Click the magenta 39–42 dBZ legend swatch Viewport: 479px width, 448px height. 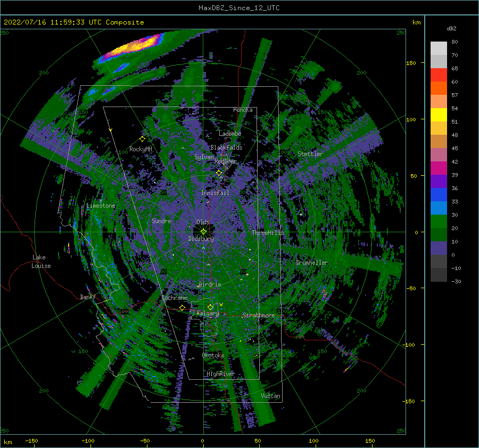coord(439,168)
